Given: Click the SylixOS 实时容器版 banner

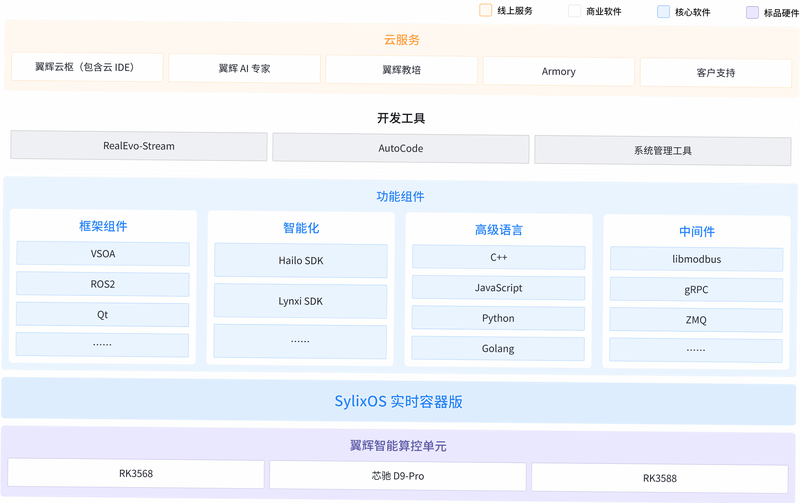Looking at the screenshot, I should (x=398, y=401).
